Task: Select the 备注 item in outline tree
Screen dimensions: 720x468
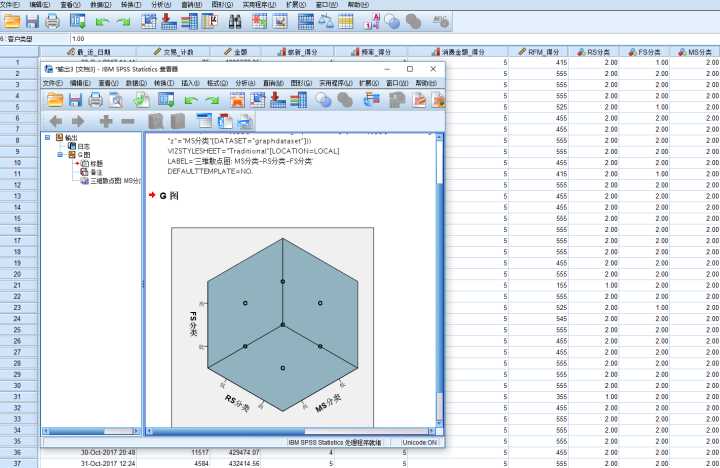Action: click(x=96, y=172)
